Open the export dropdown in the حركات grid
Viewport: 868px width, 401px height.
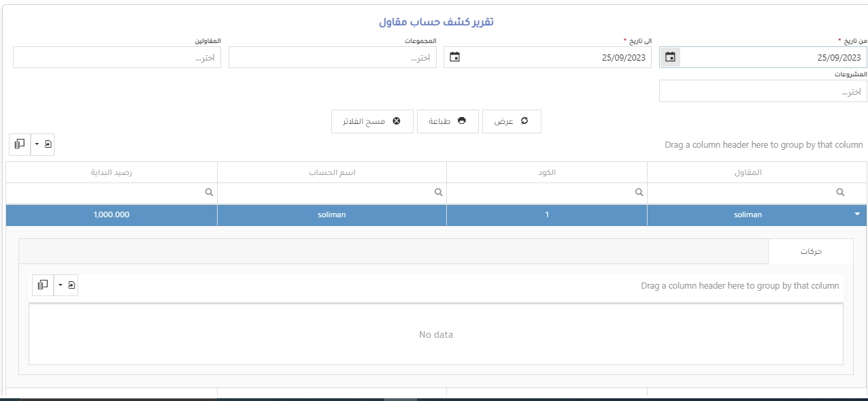(66, 285)
